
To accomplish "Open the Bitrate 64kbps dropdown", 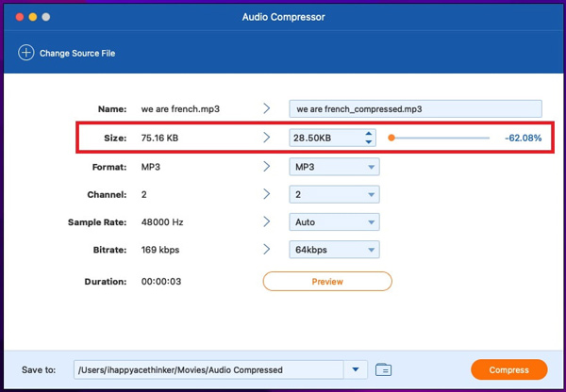I will (334, 250).
